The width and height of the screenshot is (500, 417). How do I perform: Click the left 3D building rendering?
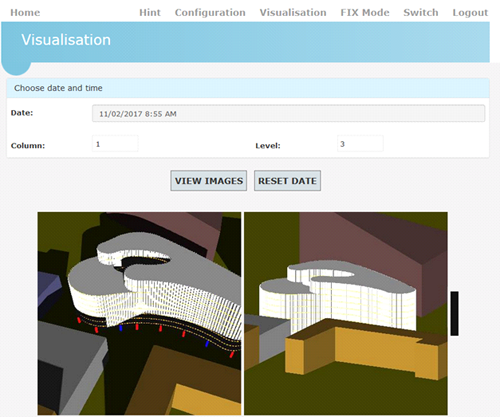tap(139, 313)
